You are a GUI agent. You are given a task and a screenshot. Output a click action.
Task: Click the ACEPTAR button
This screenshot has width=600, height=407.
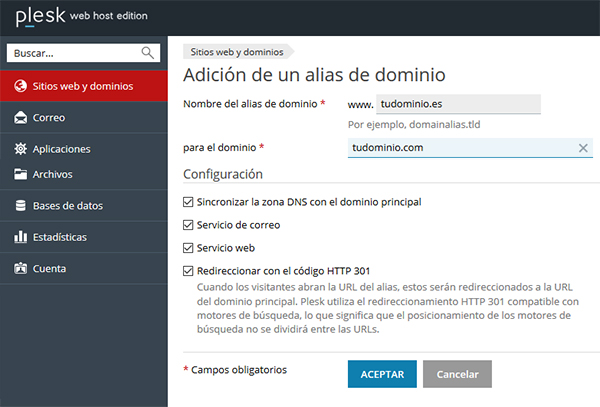382,374
